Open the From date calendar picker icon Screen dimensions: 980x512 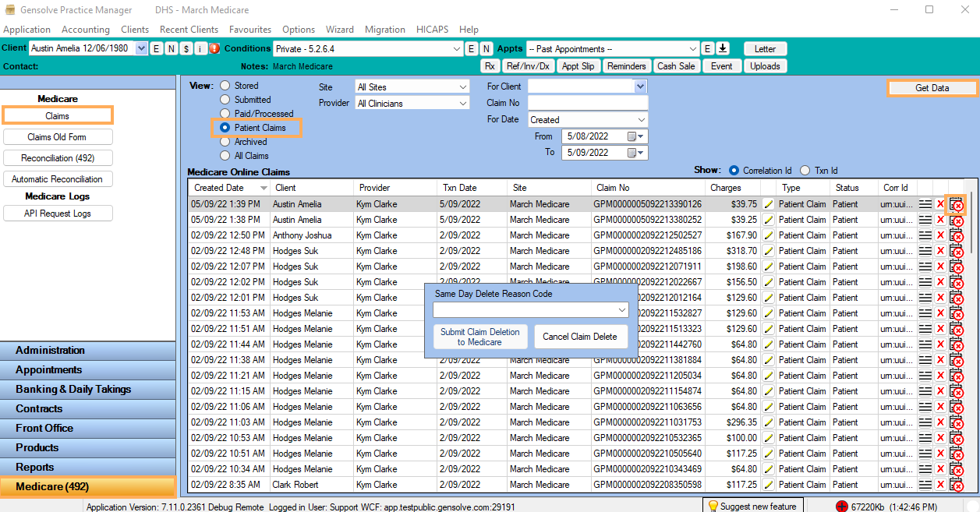point(636,136)
